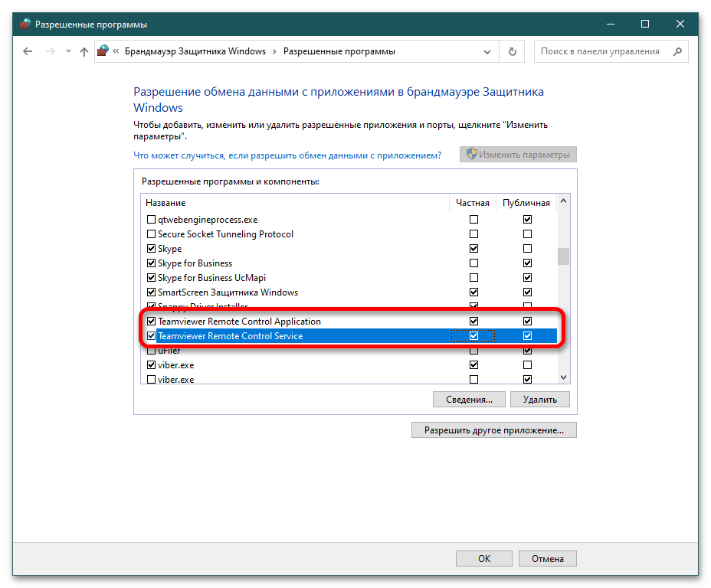
Task: Click the firewall icon in address bar
Action: tap(103, 52)
